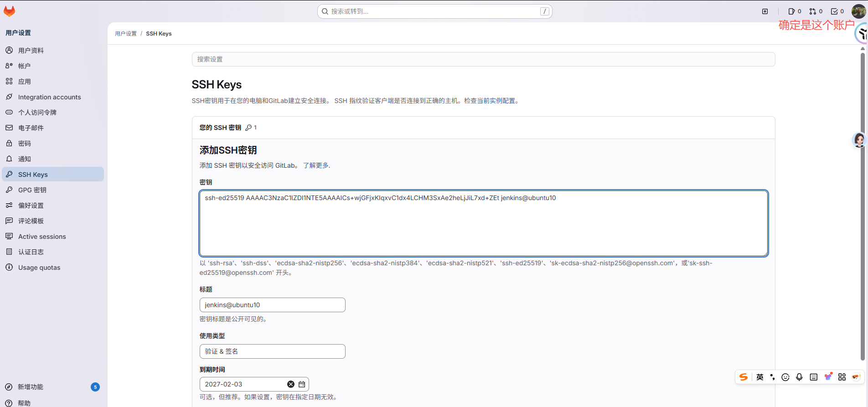This screenshot has width=868, height=407.
Task: Focus the 搜索设置 search settings field
Action: tap(483, 59)
